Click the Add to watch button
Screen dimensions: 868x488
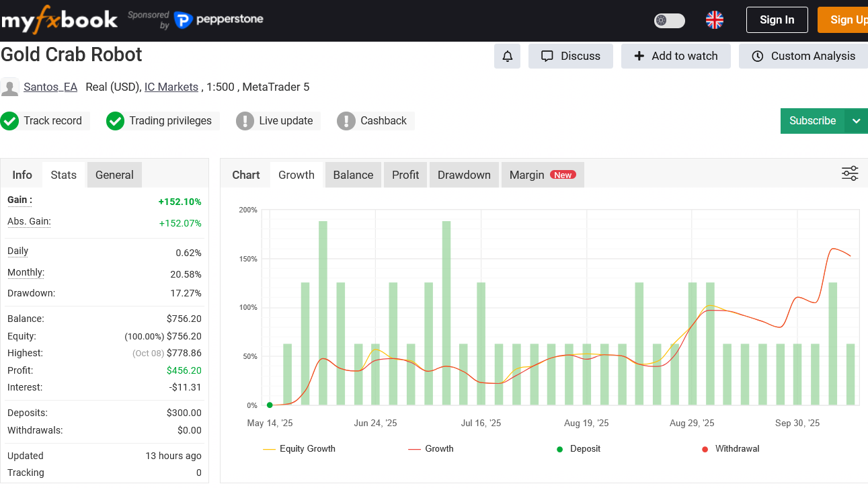pyautogui.click(x=676, y=56)
